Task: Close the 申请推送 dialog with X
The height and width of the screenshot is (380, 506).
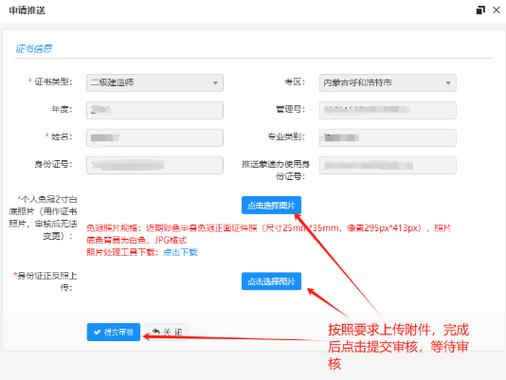Action: 496,10
